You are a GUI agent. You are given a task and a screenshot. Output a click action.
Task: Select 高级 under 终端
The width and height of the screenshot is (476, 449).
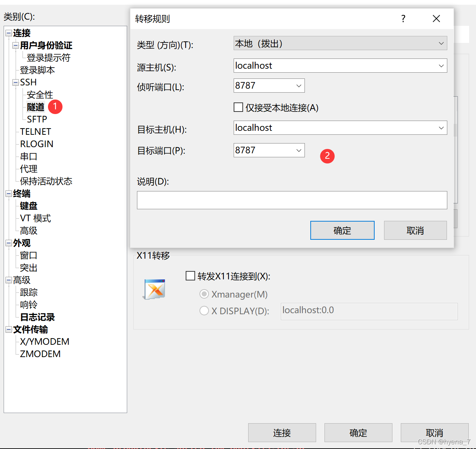pyautogui.click(x=29, y=231)
